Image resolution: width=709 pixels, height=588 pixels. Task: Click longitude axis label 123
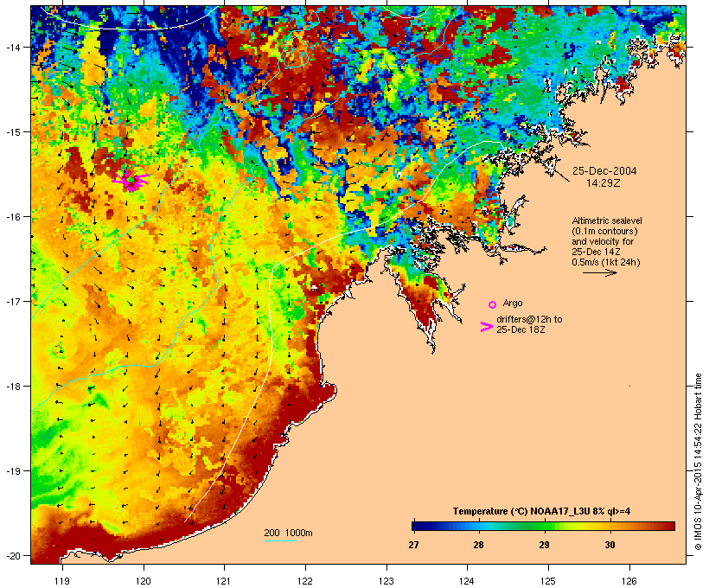pos(386,581)
